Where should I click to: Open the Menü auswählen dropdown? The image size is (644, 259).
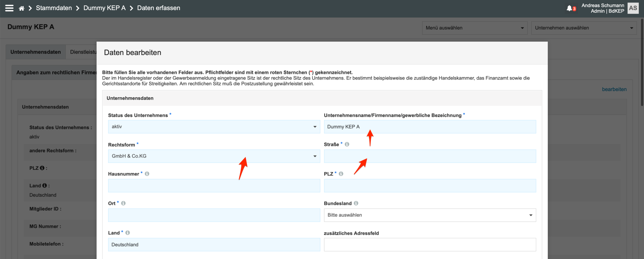click(474, 28)
